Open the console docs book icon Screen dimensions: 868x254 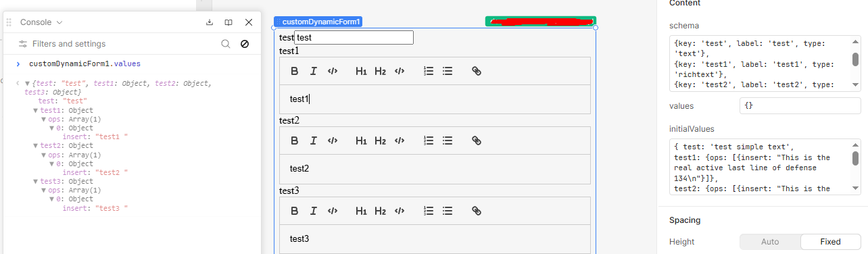228,22
